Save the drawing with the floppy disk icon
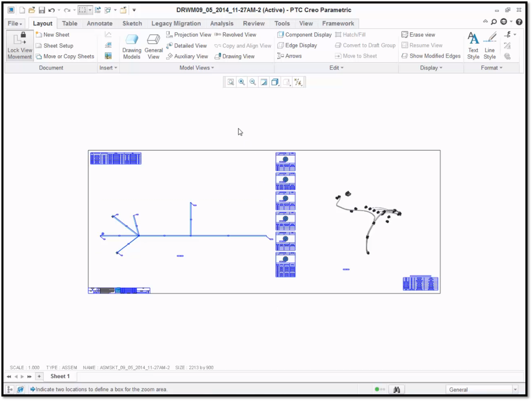 click(42, 10)
